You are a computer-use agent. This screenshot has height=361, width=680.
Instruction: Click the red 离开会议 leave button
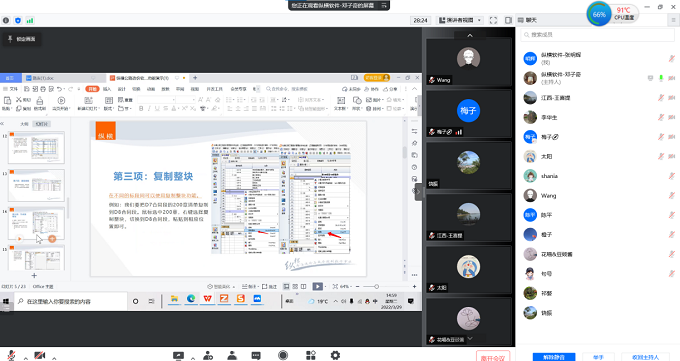493,357
